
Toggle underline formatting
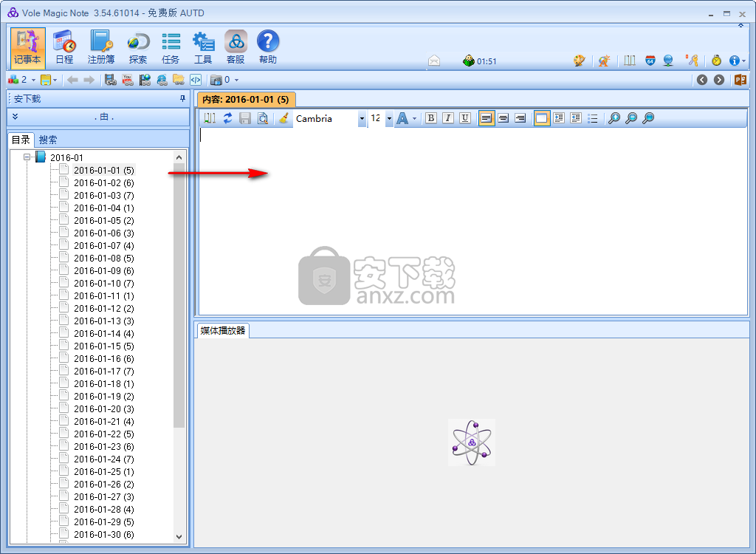(x=465, y=118)
